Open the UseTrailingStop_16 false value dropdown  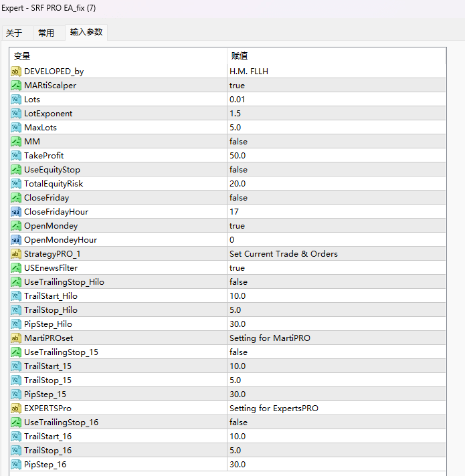[337, 423]
